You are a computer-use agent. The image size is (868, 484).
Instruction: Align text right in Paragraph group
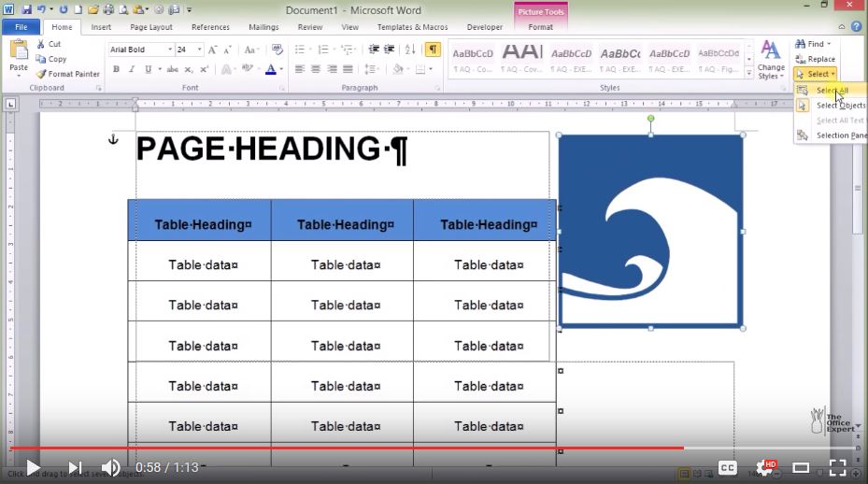pos(332,69)
